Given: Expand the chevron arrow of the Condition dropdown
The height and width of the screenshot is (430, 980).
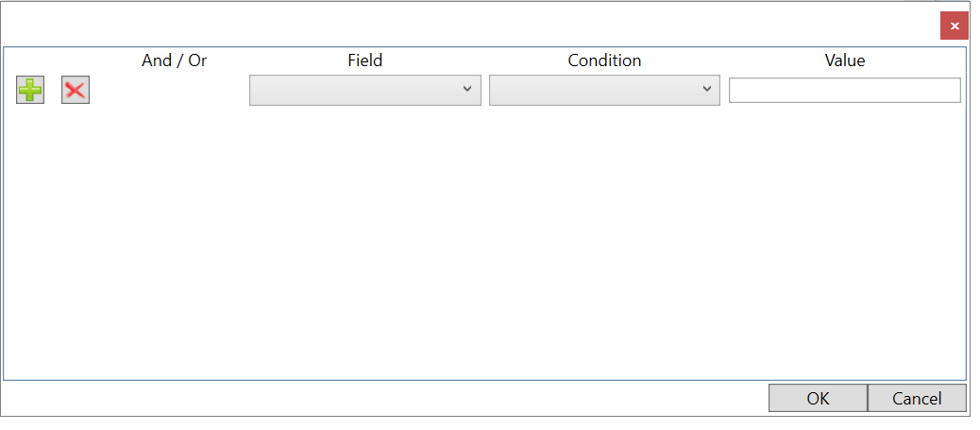Looking at the screenshot, I should coord(707,89).
